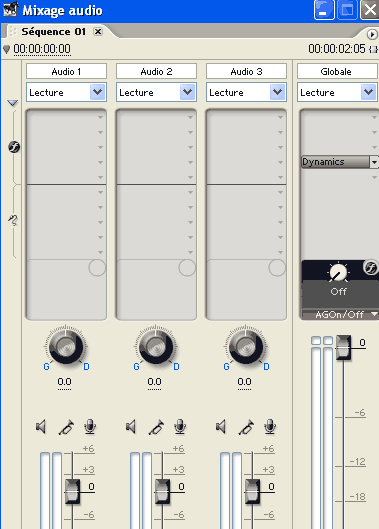Enable recording on Audio 2 microphone icon
The height and width of the screenshot is (529, 379).
tap(180, 427)
